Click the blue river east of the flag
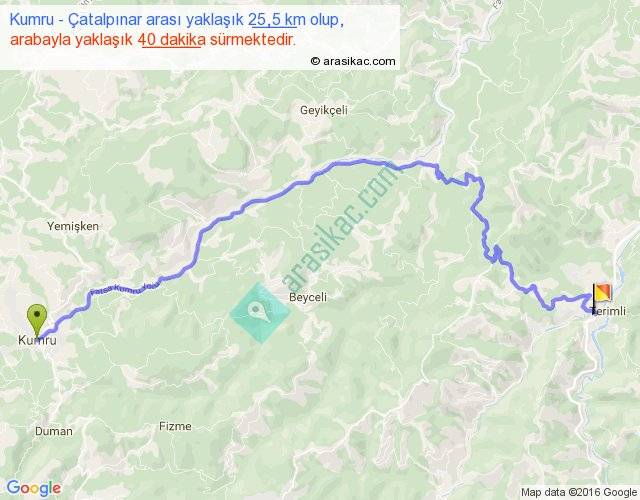 621,277
